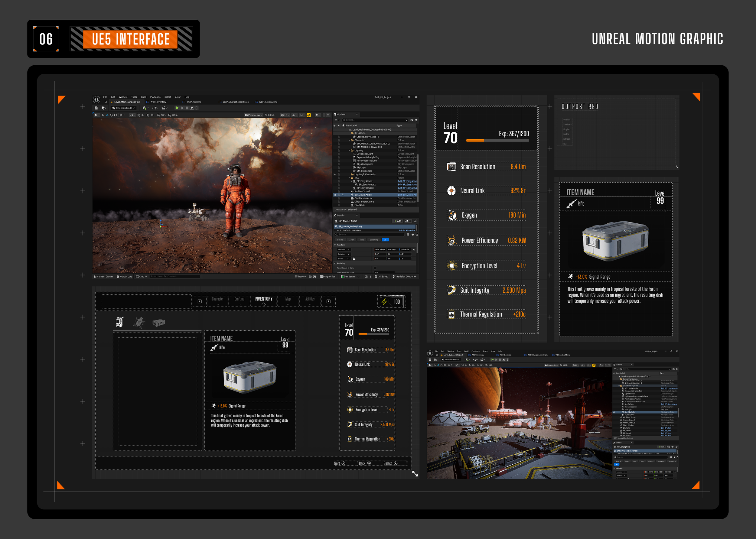Viewport: 756px width, 539px height.
Task: Click the Details settings gear icon
Action: pos(417,235)
